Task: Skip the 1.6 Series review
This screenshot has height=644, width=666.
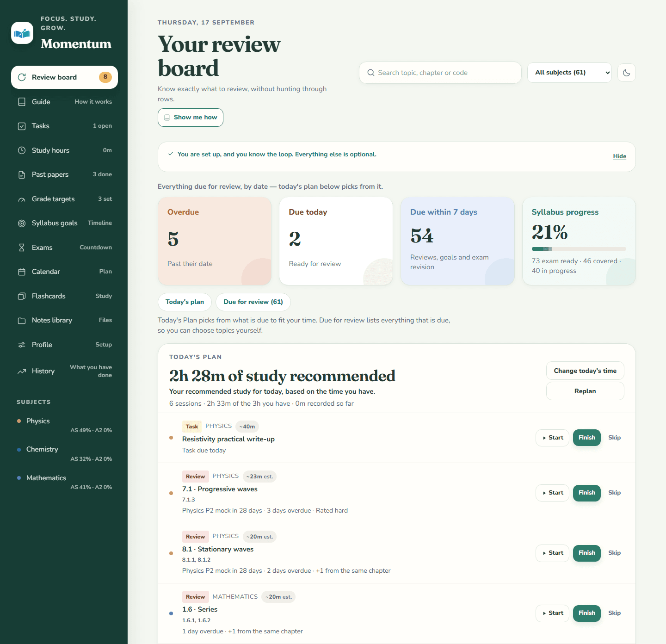Action: (x=614, y=613)
